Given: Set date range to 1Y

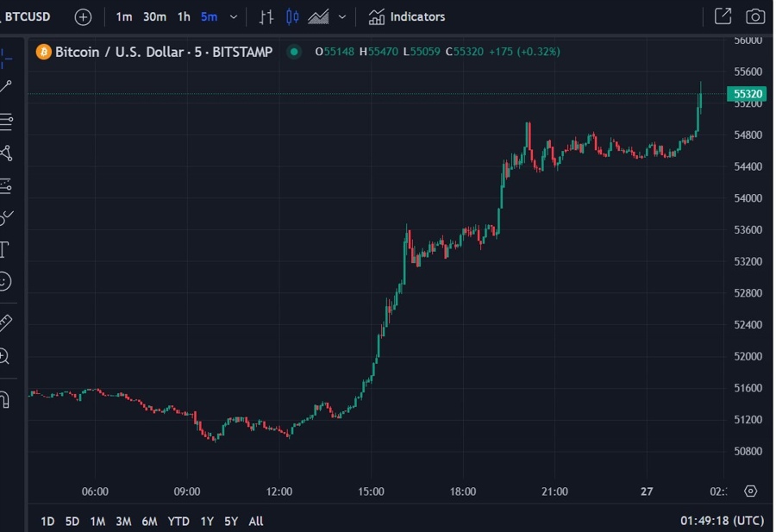Looking at the screenshot, I should click(x=207, y=521).
